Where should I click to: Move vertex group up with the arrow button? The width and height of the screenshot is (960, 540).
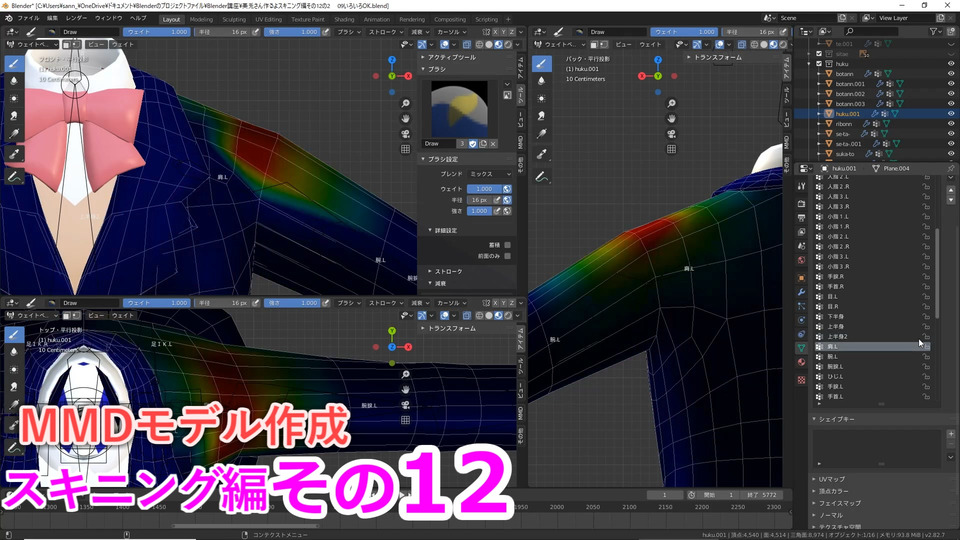coord(951,190)
